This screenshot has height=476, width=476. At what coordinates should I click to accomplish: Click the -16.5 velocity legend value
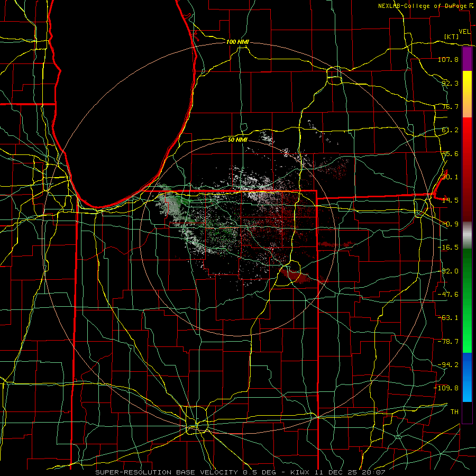pos(448,248)
